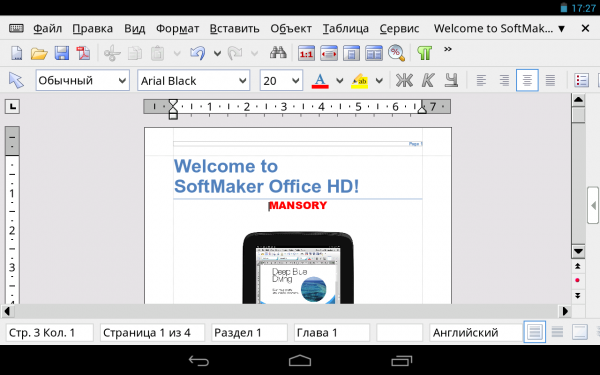Open the Формат menu

178,29
